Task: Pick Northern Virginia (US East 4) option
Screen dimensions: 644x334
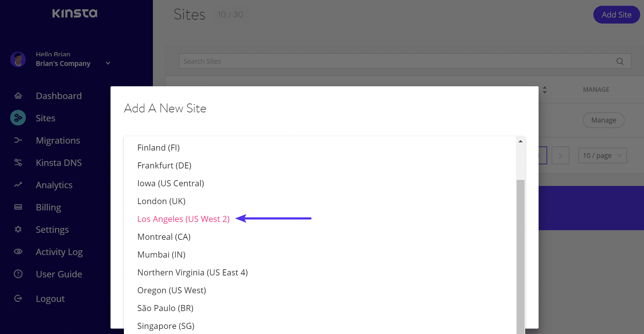Action: click(192, 273)
